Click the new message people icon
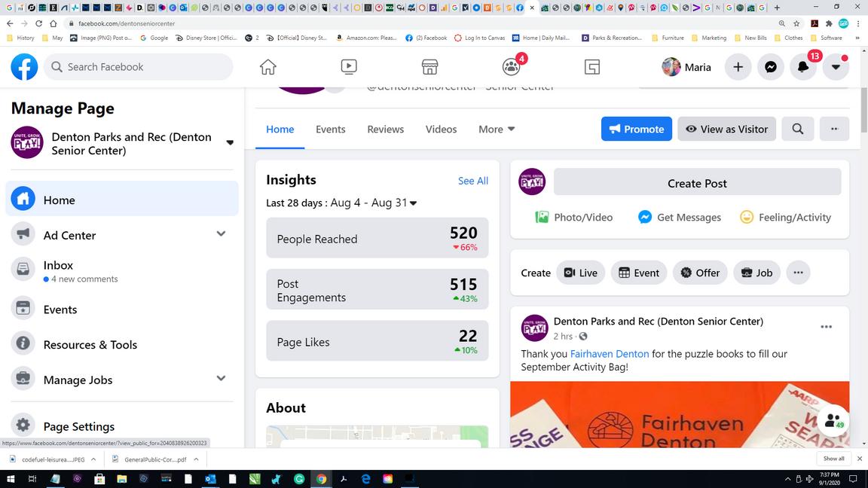Viewport: 868px width, 488px height. pyautogui.click(x=833, y=422)
